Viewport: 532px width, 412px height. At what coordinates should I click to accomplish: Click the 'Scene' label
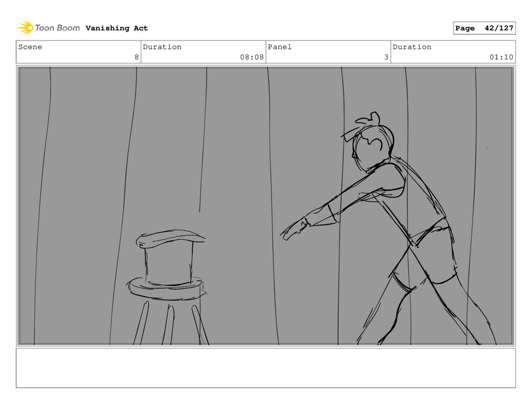click(30, 47)
